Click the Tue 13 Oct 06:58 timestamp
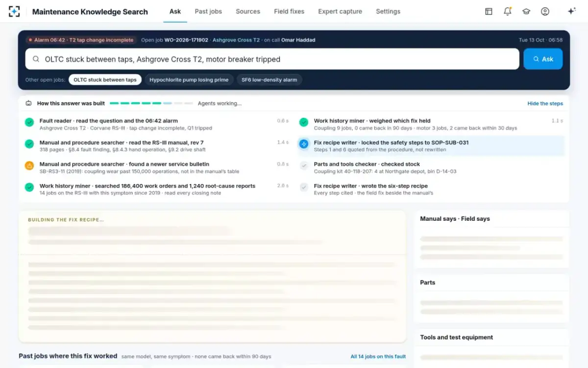The height and width of the screenshot is (368, 588). tap(540, 40)
